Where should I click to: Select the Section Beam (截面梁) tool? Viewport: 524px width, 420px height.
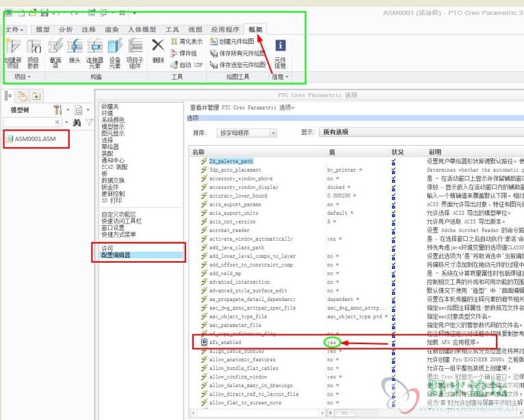(x=55, y=53)
